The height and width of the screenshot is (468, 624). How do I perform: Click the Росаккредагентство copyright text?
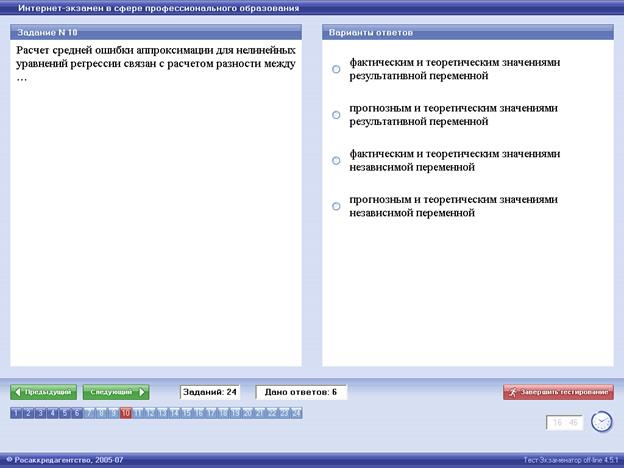click(x=65, y=460)
